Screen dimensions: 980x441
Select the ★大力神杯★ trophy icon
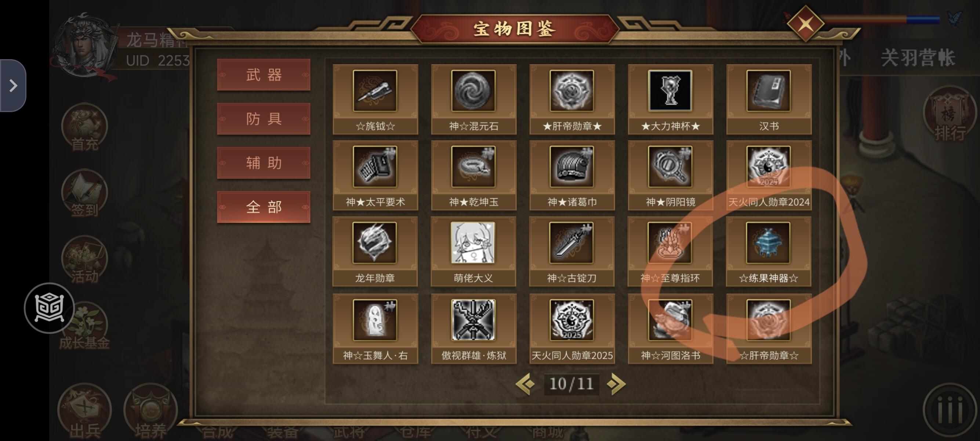[670, 91]
